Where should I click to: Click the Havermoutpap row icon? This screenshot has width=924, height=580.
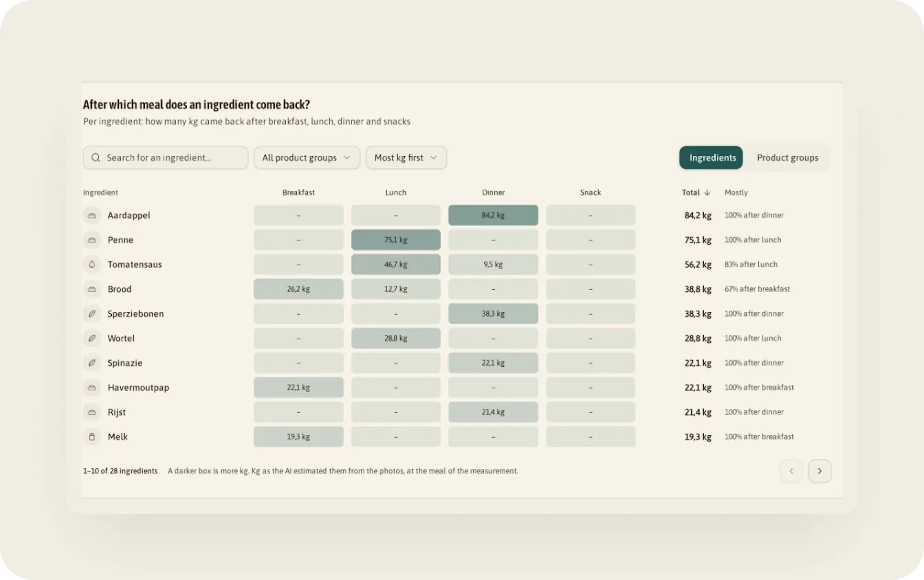click(x=92, y=388)
